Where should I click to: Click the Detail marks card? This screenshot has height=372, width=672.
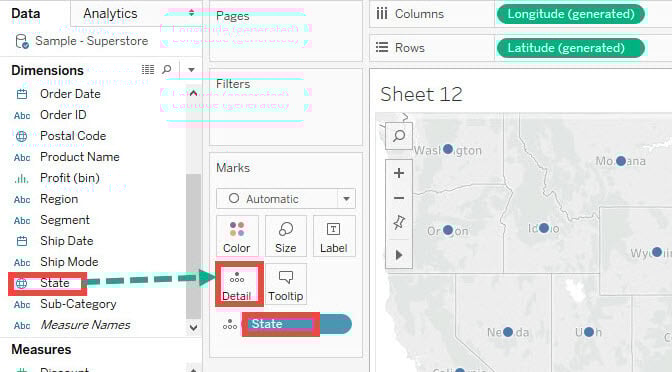tap(237, 284)
